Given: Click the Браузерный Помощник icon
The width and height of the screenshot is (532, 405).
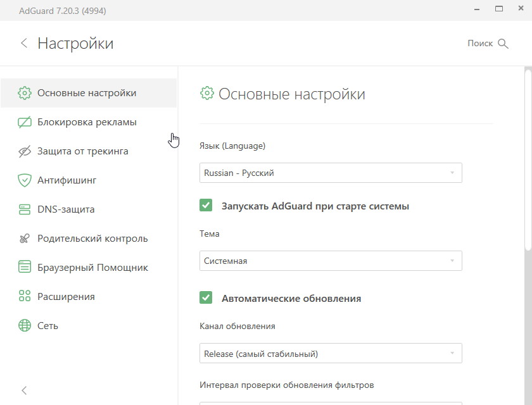Looking at the screenshot, I should coord(25,266).
